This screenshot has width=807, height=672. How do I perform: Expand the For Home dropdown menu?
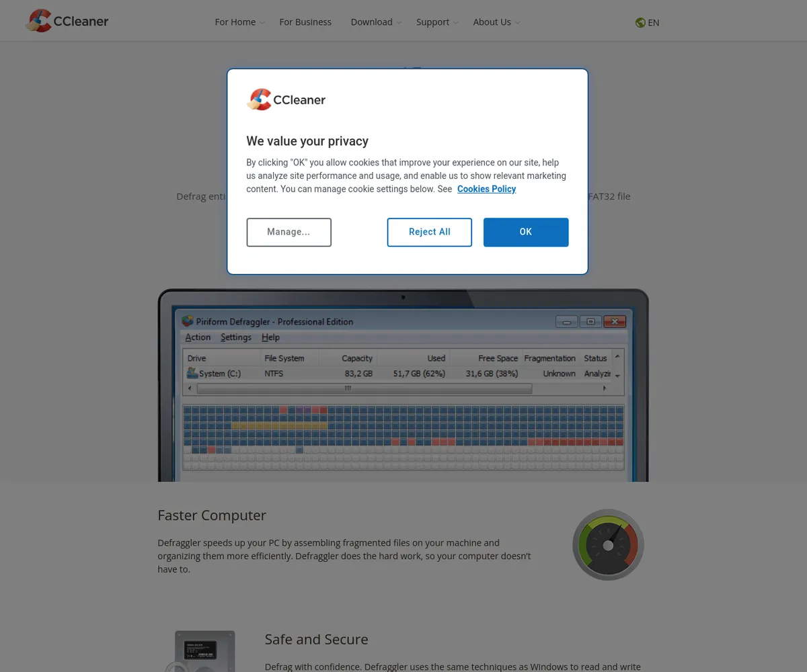(239, 22)
